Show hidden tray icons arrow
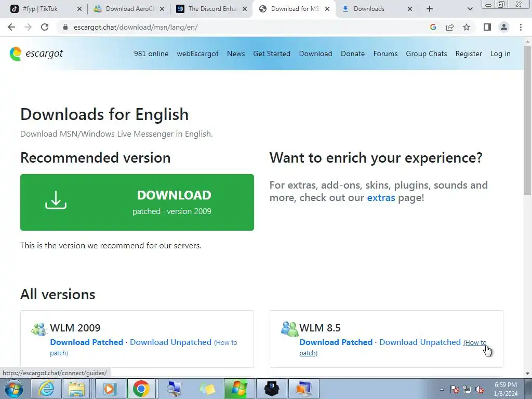 442,389
